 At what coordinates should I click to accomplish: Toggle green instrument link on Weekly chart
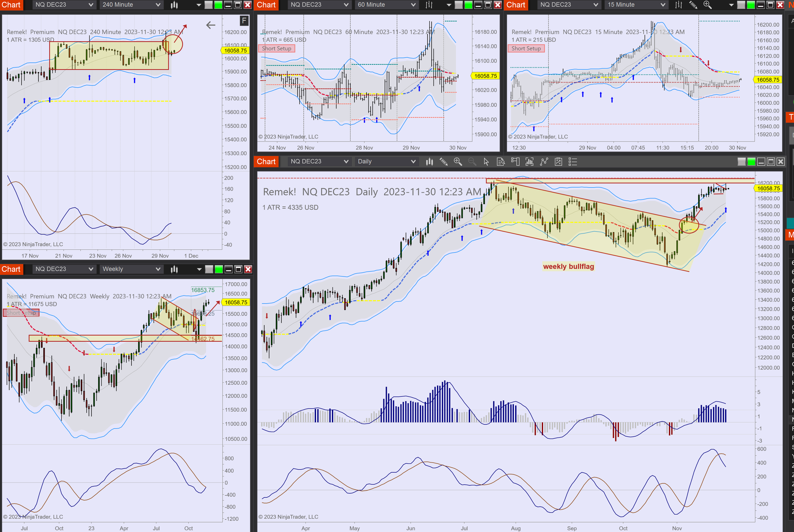point(219,269)
